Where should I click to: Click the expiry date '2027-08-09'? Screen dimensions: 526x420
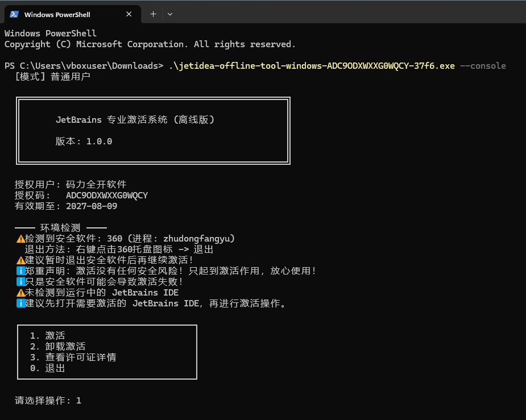coord(92,206)
